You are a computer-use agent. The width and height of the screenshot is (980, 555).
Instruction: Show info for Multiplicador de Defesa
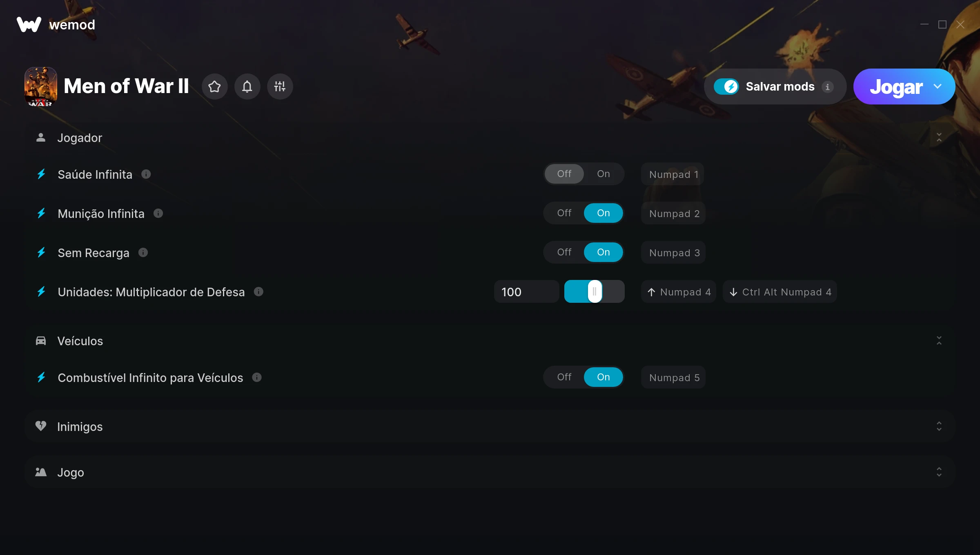click(x=258, y=292)
